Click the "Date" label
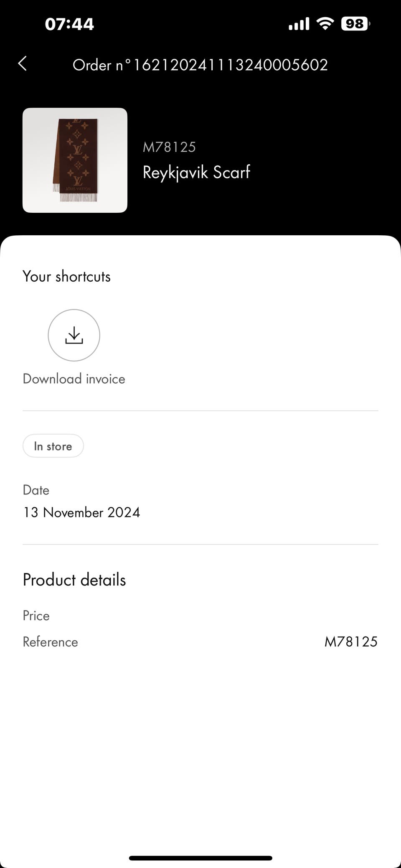The height and width of the screenshot is (868, 401). (36, 490)
